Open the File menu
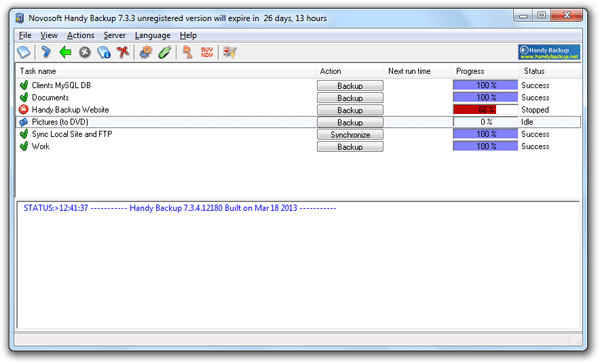Screen dimensions: 600x364 click(x=25, y=35)
